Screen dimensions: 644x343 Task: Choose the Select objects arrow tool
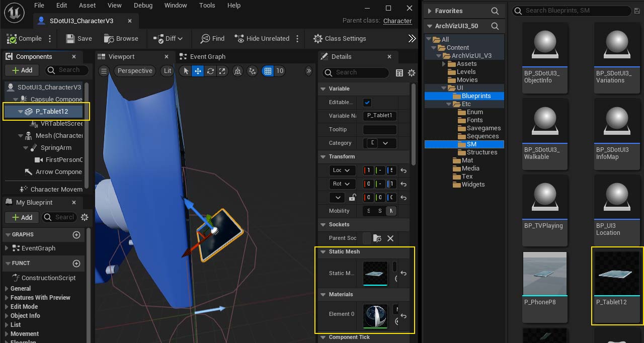[x=186, y=71]
